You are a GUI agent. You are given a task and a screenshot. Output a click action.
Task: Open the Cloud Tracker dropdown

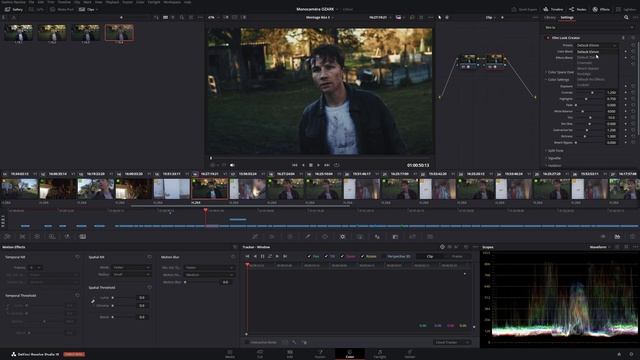(x=452, y=342)
